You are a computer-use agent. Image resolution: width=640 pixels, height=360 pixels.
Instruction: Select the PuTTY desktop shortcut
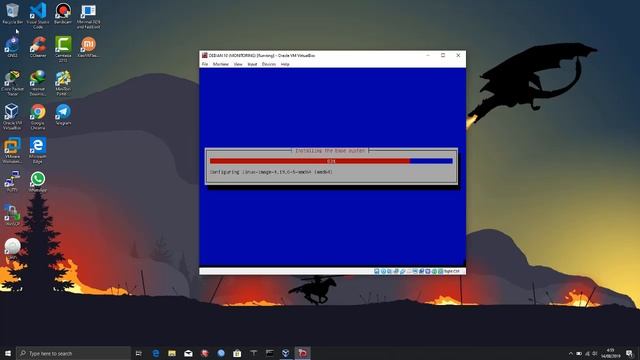pyautogui.click(x=12, y=182)
